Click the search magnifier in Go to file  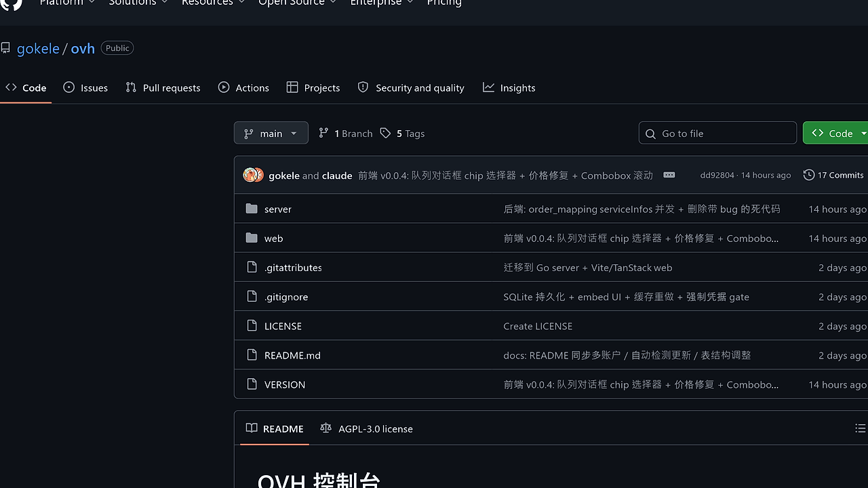[x=650, y=134]
